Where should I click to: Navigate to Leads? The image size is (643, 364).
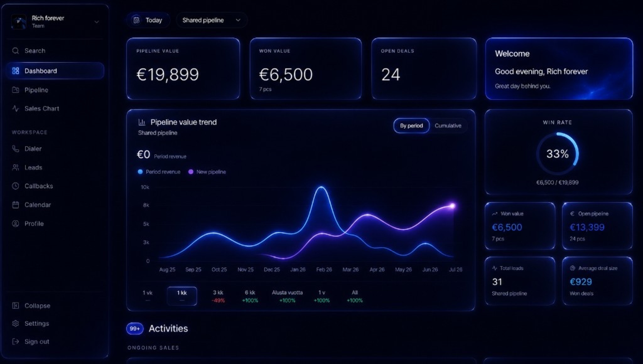coord(55,167)
